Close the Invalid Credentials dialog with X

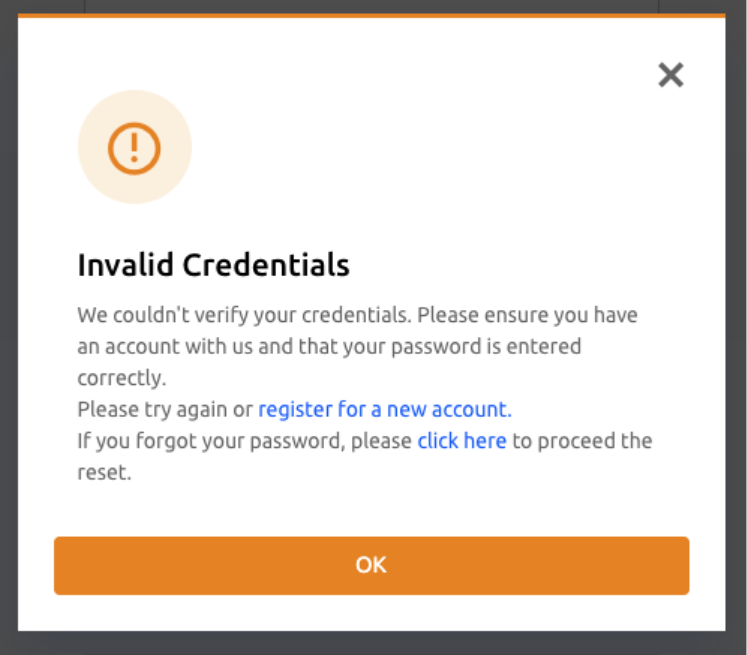(670, 75)
